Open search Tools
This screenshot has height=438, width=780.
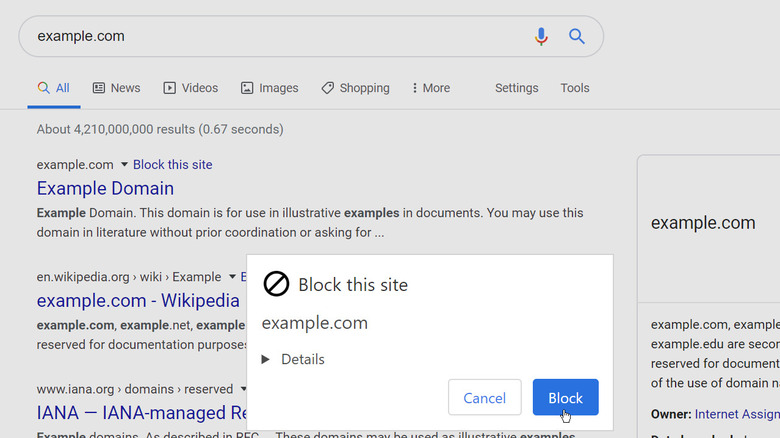pos(574,88)
